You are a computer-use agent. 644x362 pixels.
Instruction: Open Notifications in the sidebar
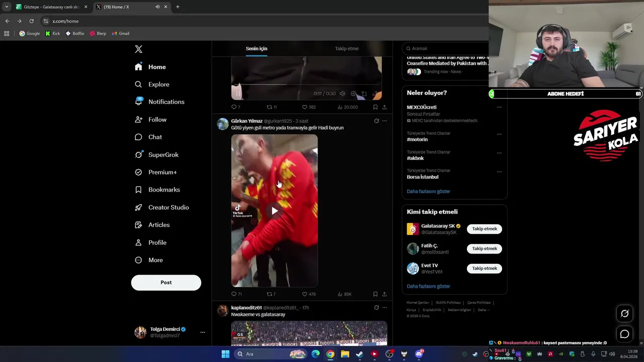(x=159, y=102)
